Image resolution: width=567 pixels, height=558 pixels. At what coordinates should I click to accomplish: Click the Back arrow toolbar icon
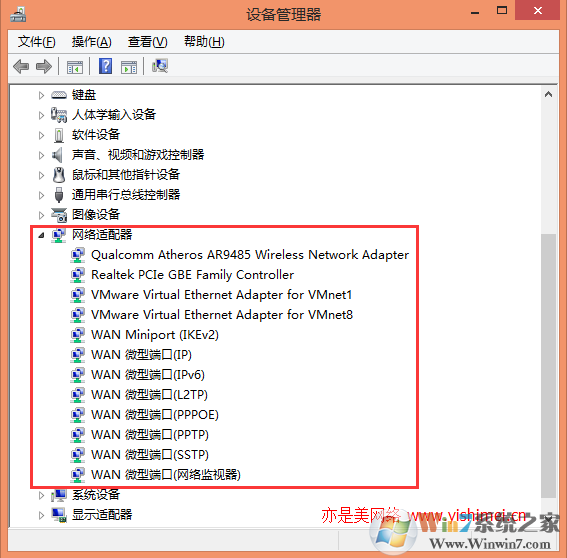tap(21, 67)
